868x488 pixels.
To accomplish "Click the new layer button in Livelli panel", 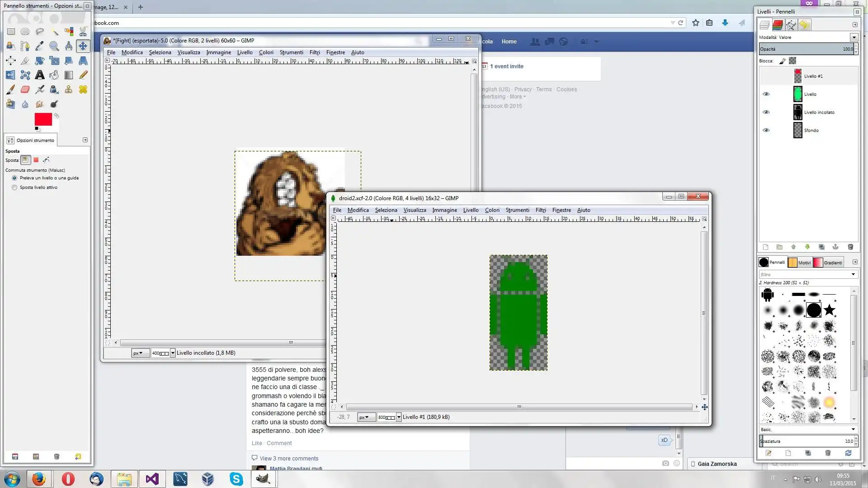I will 765,247.
